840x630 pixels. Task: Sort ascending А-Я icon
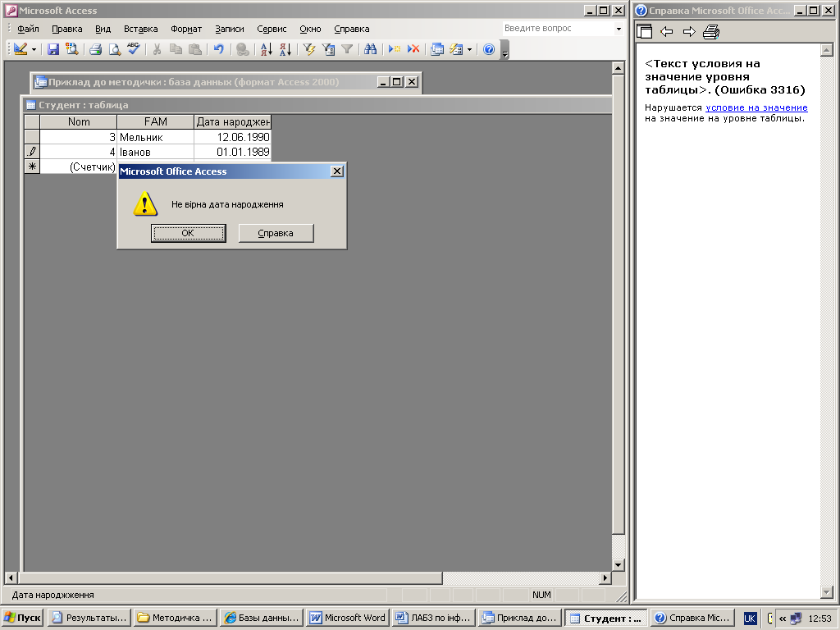(x=267, y=49)
